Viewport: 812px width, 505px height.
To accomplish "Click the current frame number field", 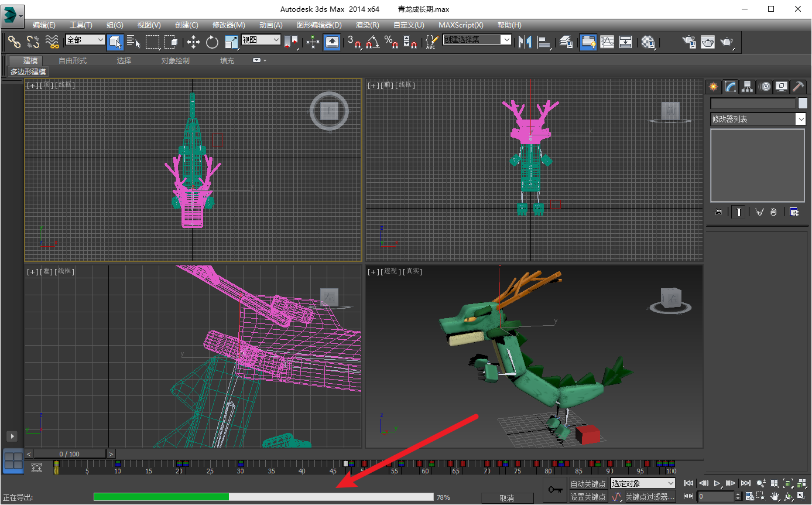I will 715,497.
